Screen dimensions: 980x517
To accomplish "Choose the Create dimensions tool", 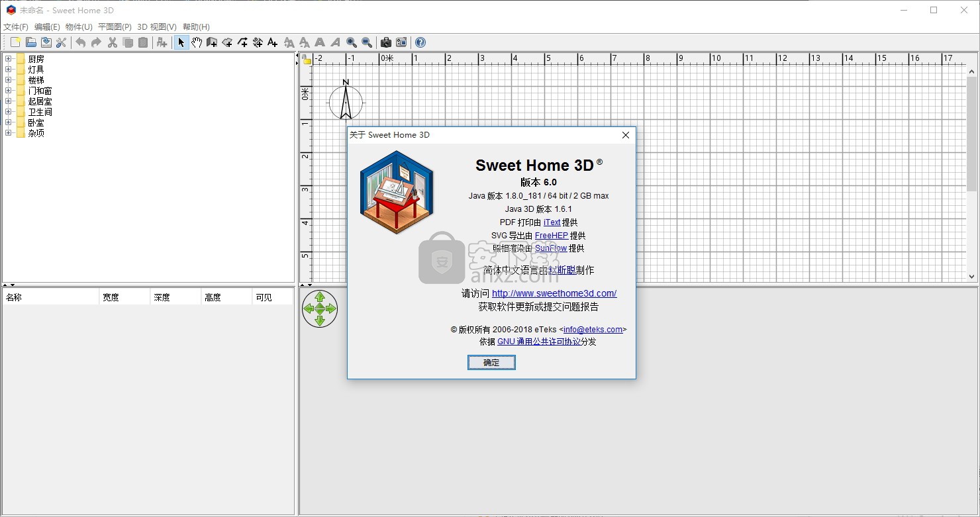I will click(x=258, y=42).
